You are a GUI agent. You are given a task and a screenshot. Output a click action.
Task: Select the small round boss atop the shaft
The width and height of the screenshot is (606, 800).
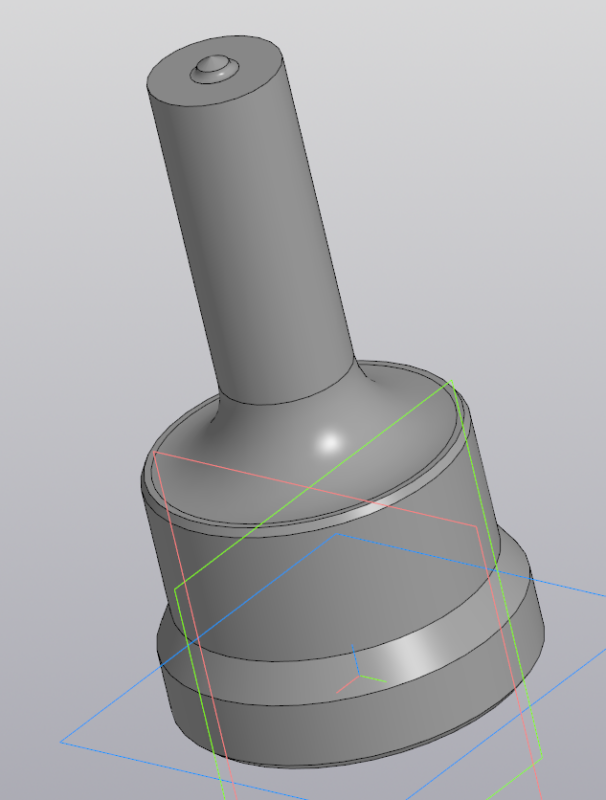(x=214, y=66)
